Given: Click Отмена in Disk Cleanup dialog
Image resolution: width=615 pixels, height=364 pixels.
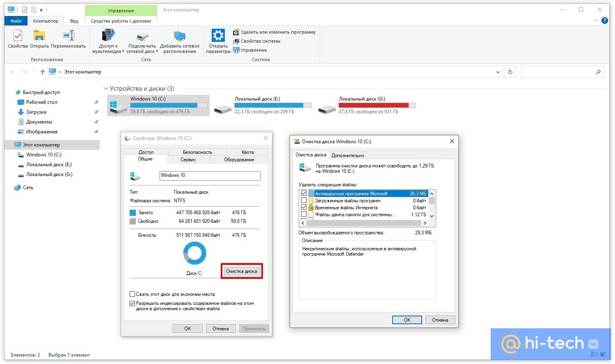Looking at the screenshot, I should (x=440, y=320).
